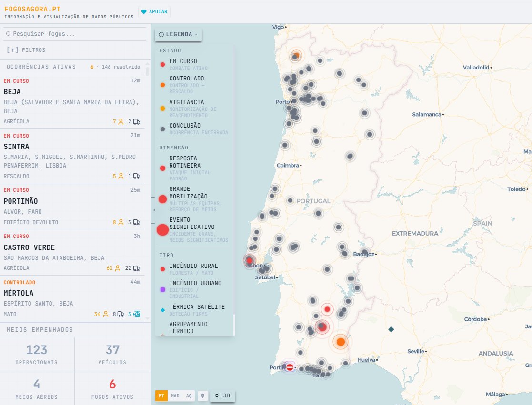
Task: Click the personnel icon in the Castro Verde row
Action: [x=117, y=268]
